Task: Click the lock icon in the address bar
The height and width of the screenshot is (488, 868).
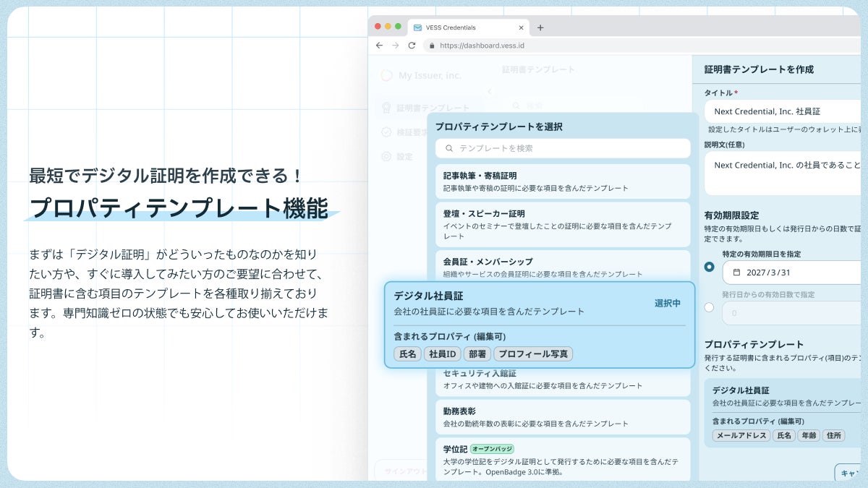Action: [x=433, y=45]
